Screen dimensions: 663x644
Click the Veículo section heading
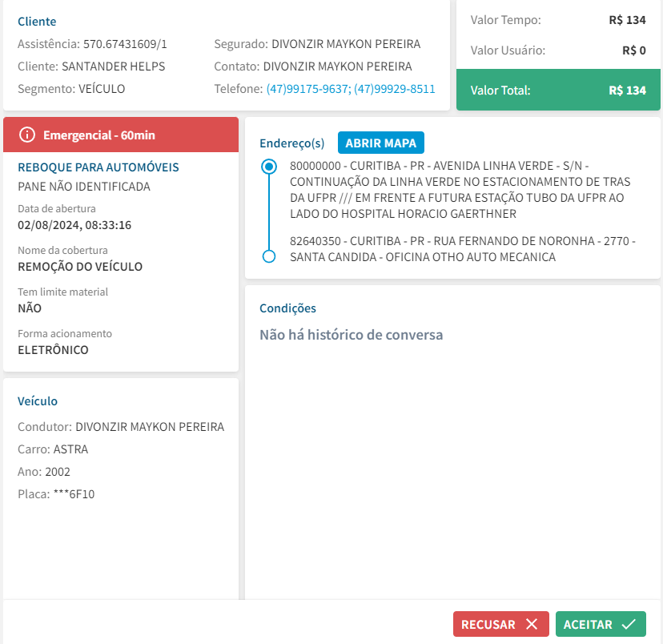pos(38,401)
